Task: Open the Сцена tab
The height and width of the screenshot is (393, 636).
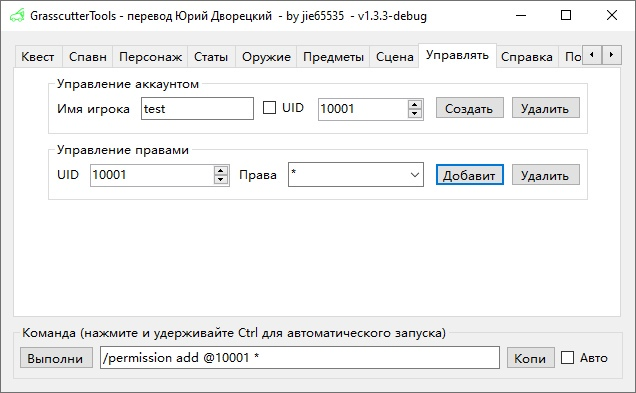Action: tap(394, 57)
